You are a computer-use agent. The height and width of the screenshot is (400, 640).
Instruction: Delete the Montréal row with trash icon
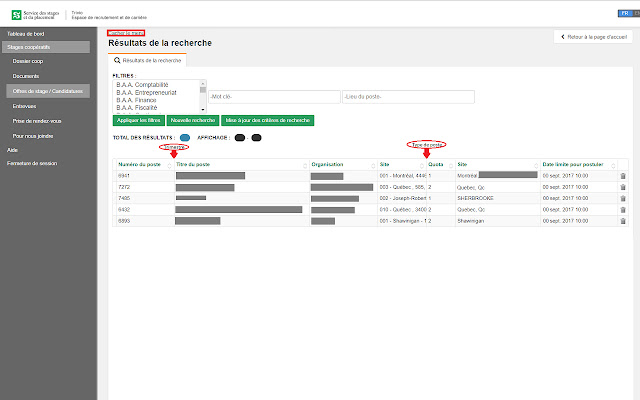[x=623, y=176]
